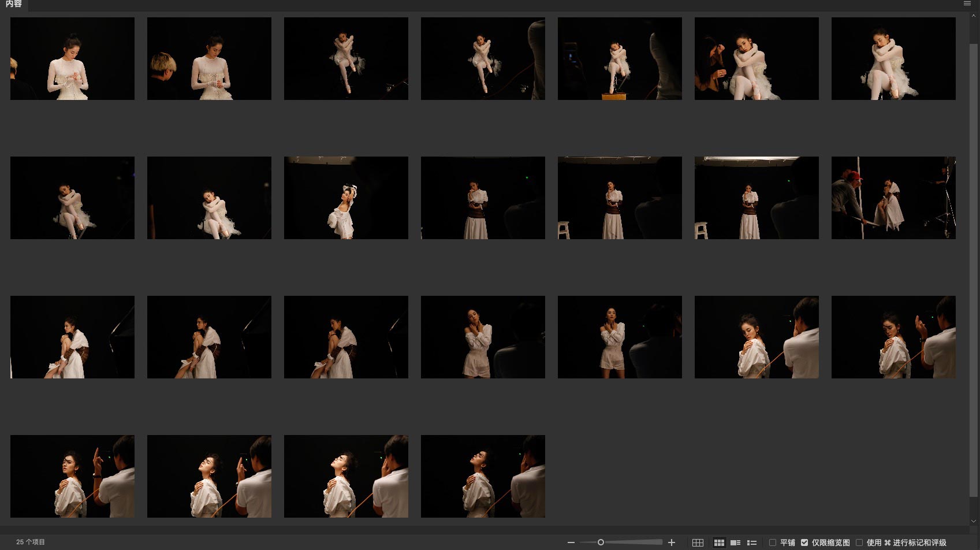Toggle the 使用 ⌘ 进行标记和评级 checkbox
The height and width of the screenshot is (550, 980).
click(x=859, y=542)
